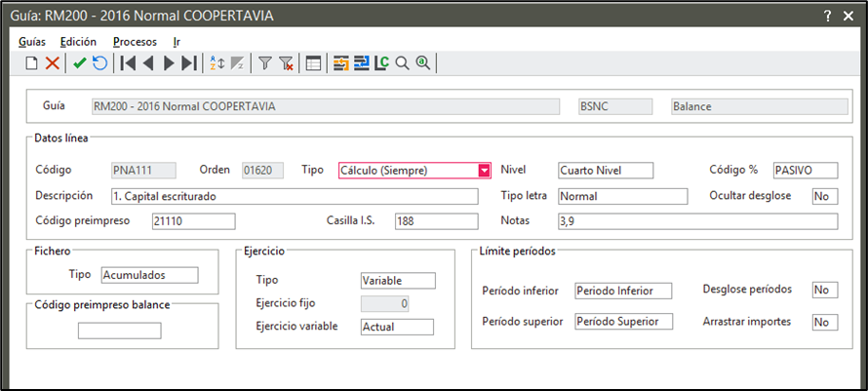Screen dimensions: 868x391
Task: Click the Notas field showing 3,9
Action: 698,221
